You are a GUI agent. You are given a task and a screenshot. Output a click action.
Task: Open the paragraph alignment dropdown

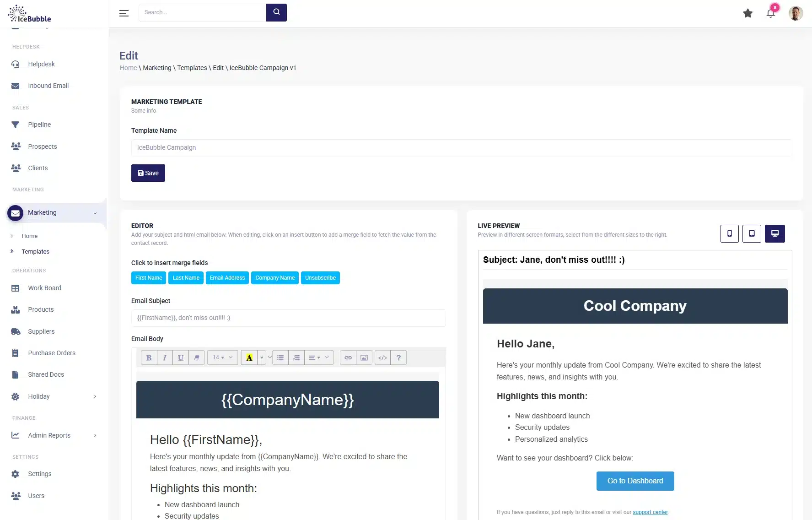(319, 357)
